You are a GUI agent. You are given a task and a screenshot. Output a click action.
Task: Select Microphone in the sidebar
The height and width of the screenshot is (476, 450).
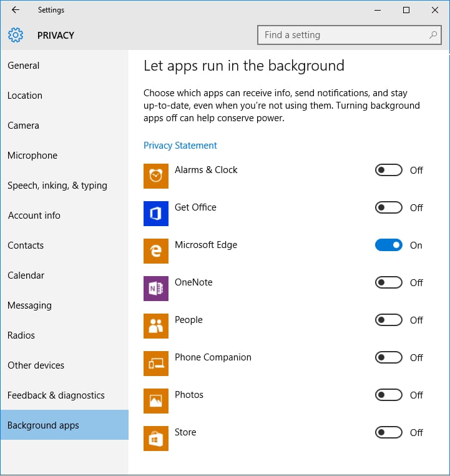[x=64, y=156]
